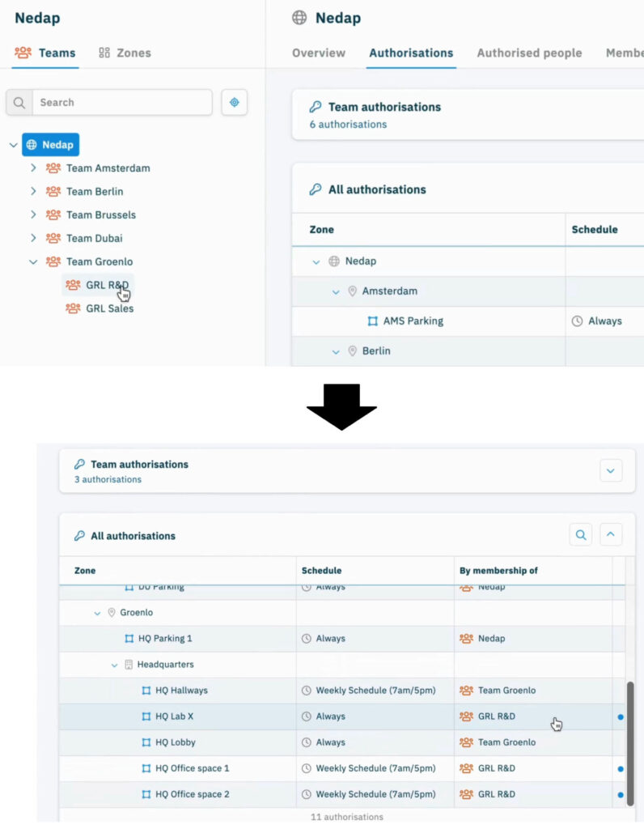Click the Search input field

coord(122,103)
